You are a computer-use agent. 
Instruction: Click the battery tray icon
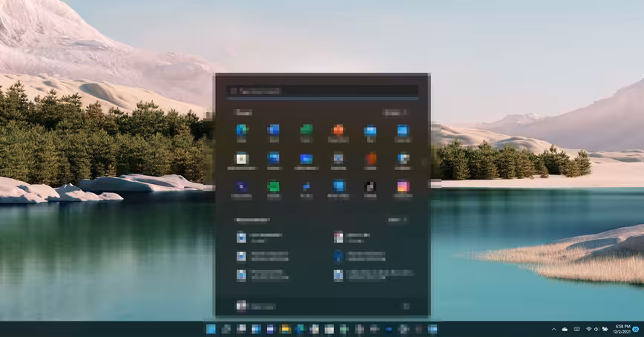pyautogui.click(x=605, y=329)
